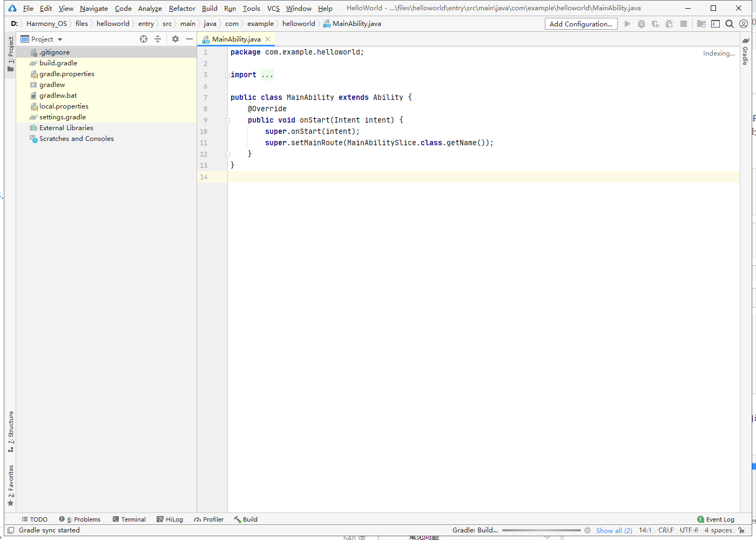Click the fold end marker at line 12
The image size is (756, 540).
click(227, 154)
